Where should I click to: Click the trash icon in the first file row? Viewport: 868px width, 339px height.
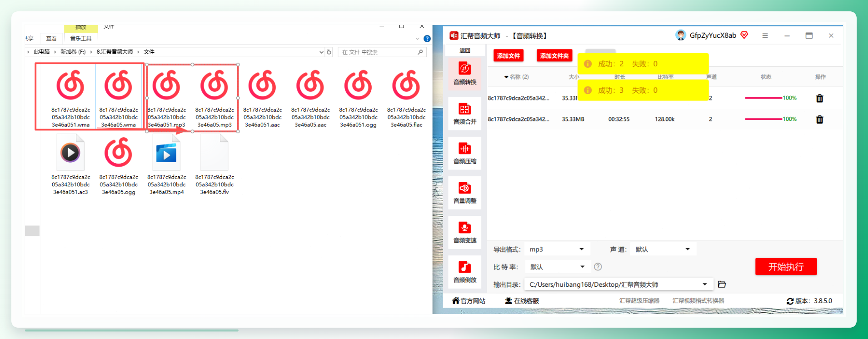point(819,98)
